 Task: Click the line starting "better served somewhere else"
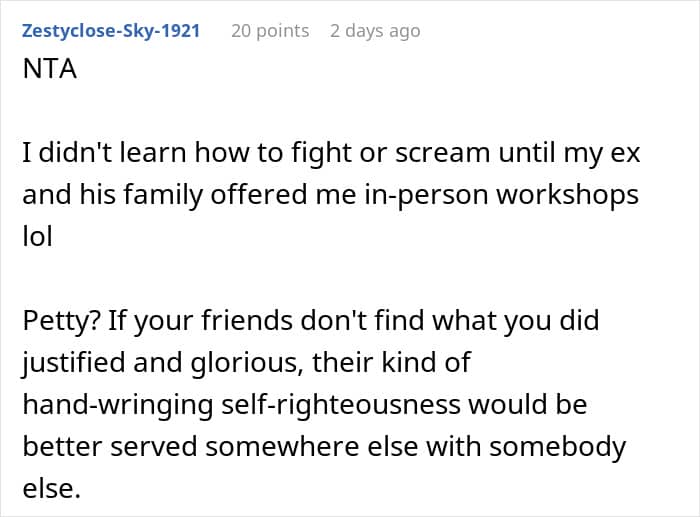(324, 447)
